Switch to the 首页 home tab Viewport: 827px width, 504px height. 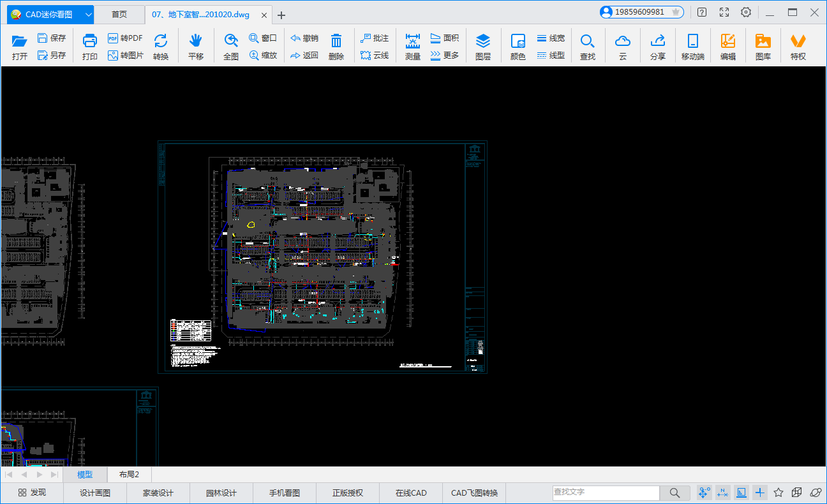tap(119, 15)
